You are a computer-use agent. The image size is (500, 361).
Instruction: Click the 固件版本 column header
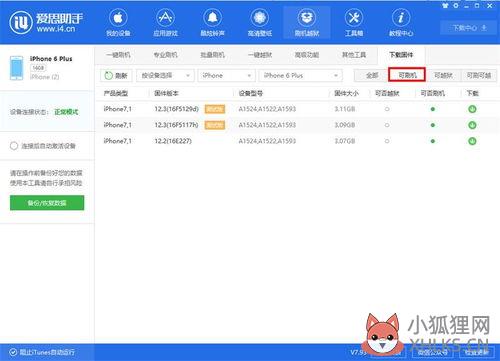pyautogui.click(x=166, y=93)
